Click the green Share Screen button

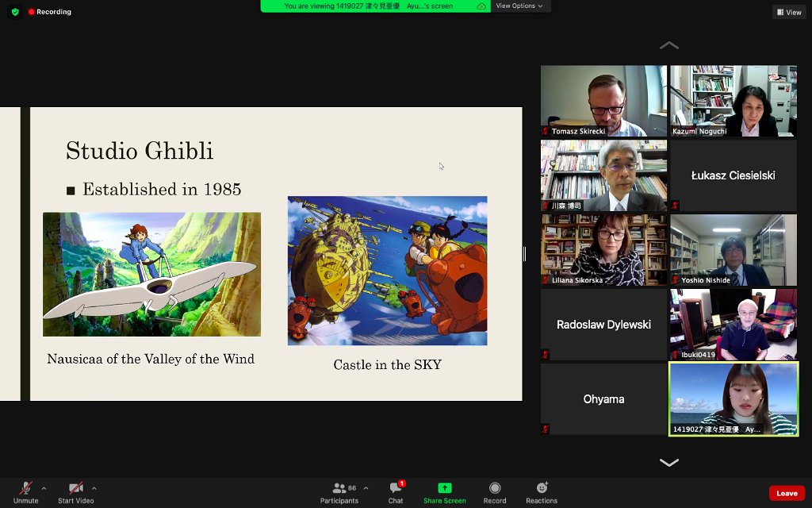tap(444, 492)
